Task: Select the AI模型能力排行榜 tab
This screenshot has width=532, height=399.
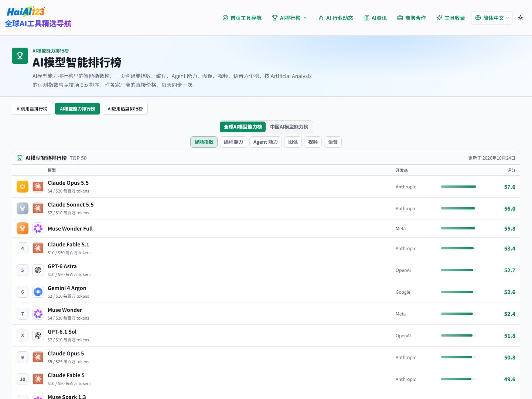Action: click(77, 109)
